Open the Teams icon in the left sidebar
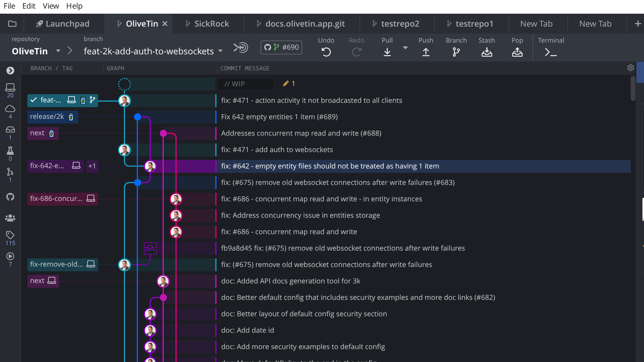 coord(10,218)
